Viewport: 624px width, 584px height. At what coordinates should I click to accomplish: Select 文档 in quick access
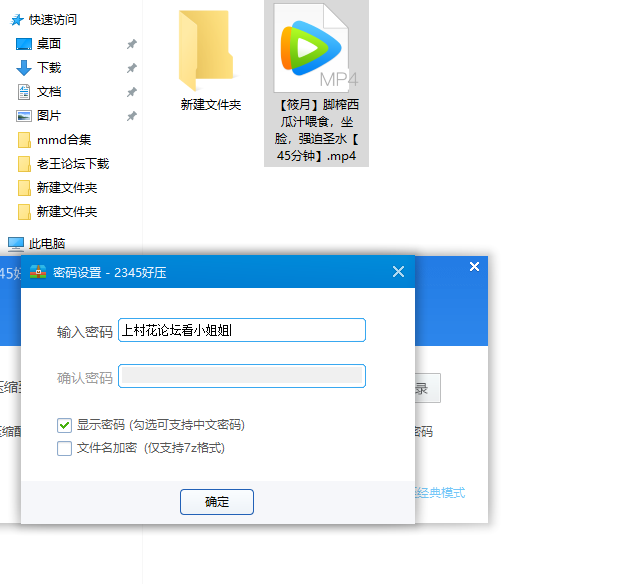point(48,92)
